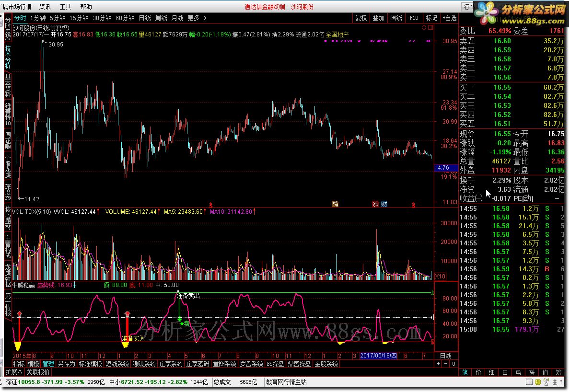570x392 pixels.
Task: Select the 1分钟 period
Action: [38, 18]
